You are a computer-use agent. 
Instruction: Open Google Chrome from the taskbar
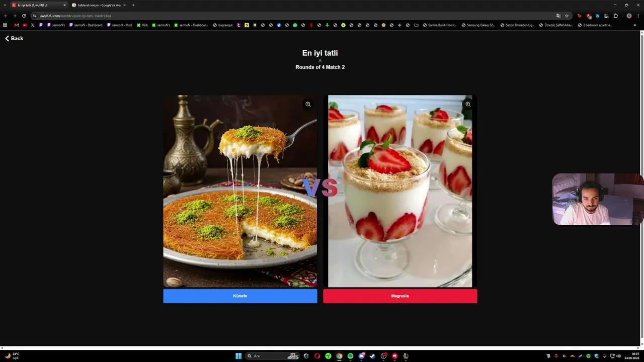coord(339,356)
